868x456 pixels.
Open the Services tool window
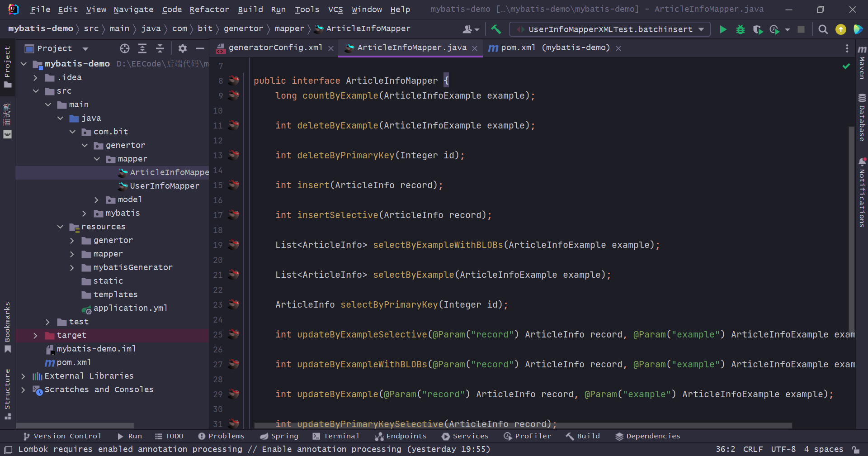point(465,436)
